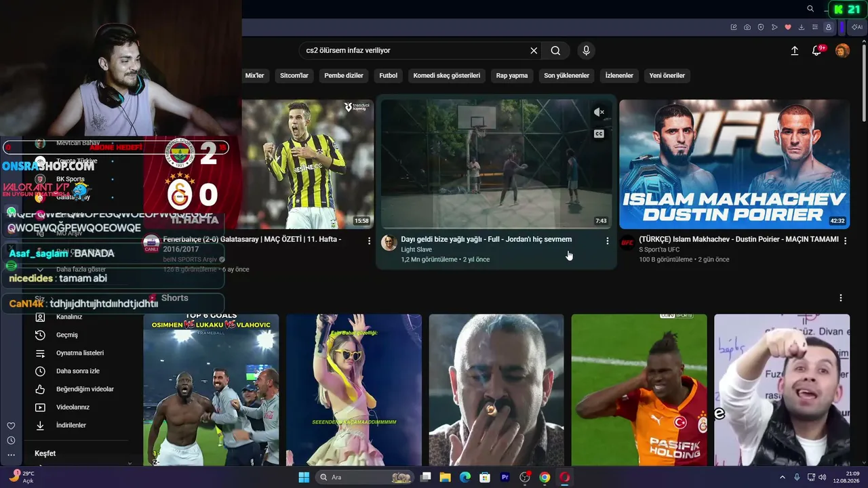Screen dimensions: 868x488
Task: Launch Microsoft Edge from the taskbar
Action: tap(465, 477)
